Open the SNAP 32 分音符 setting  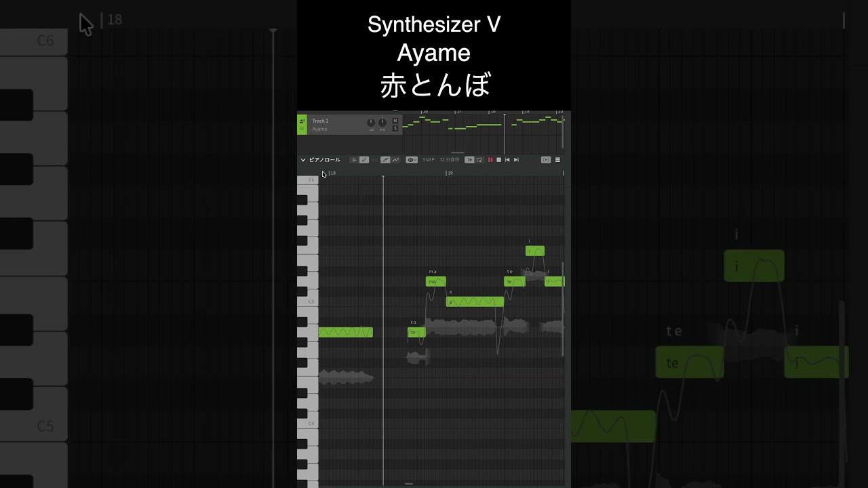tap(441, 160)
